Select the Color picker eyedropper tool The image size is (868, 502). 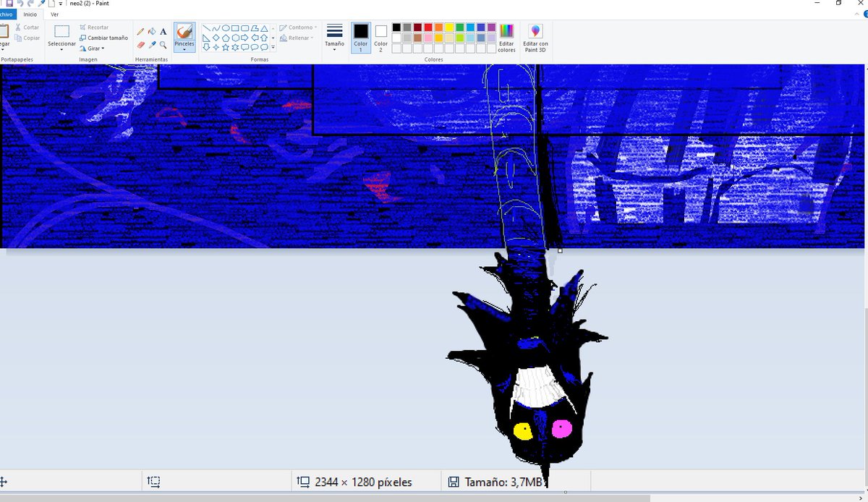point(152,45)
